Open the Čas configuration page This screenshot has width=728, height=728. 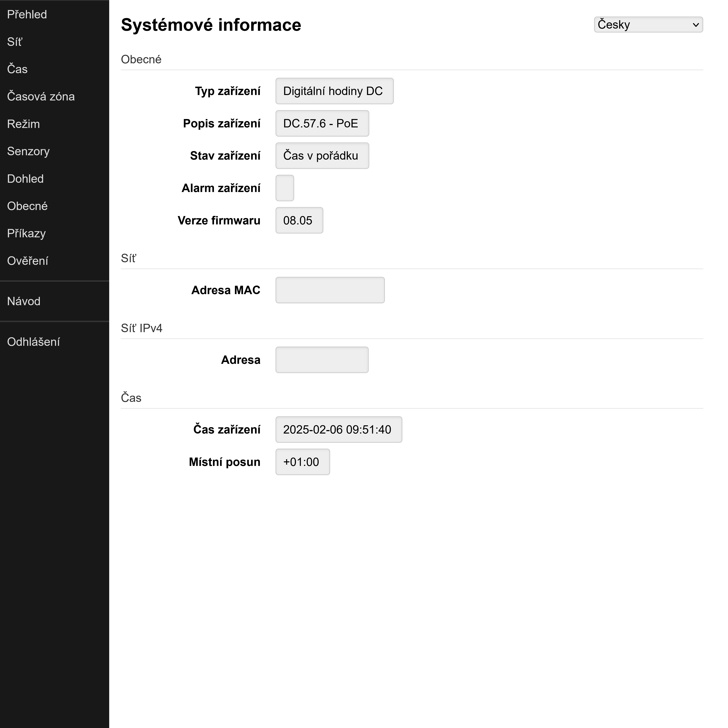(17, 69)
